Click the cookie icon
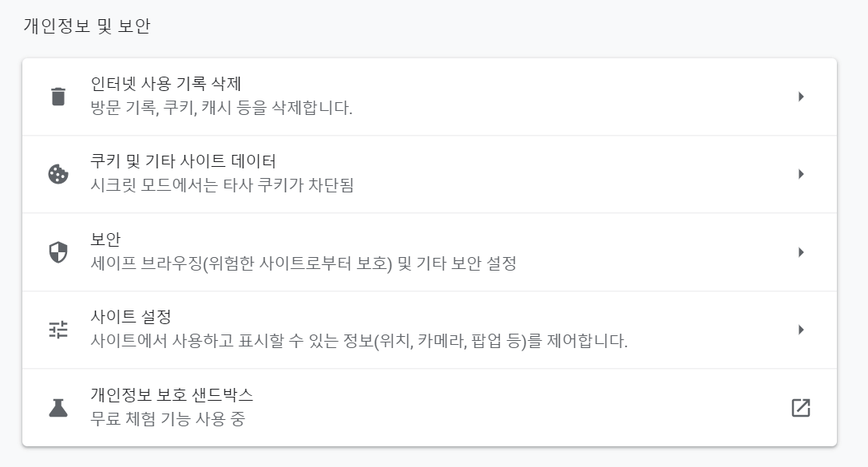This screenshot has height=467, width=868. (58, 174)
